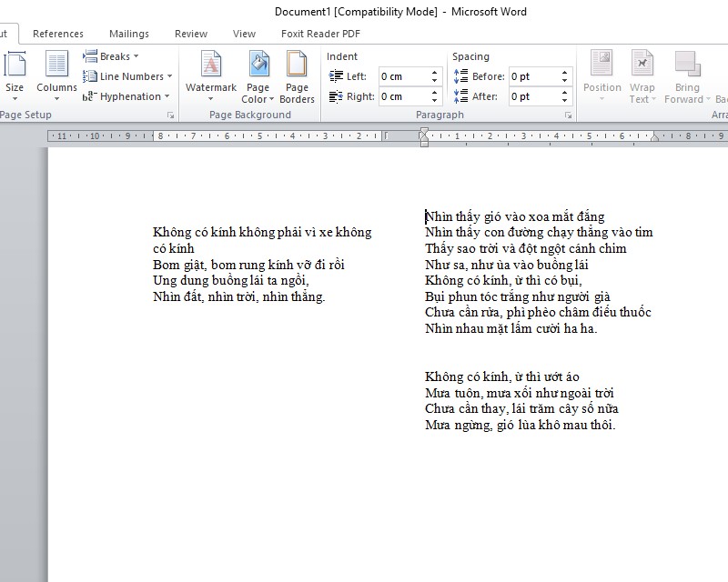This screenshot has height=582, width=728.
Task: Click the line "Bom giật, bom rung kính vỡ đi rồi"
Action: tap(248, 265)
